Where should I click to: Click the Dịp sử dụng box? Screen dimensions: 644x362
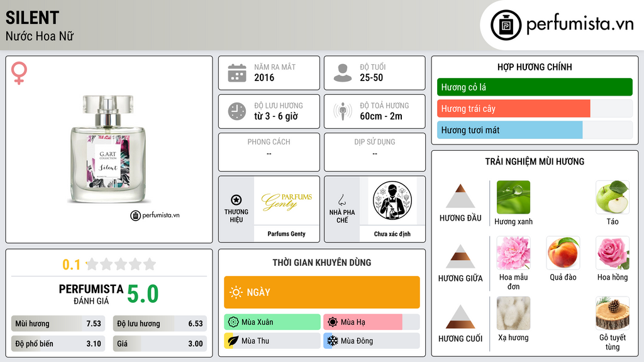tap(375, 152)
